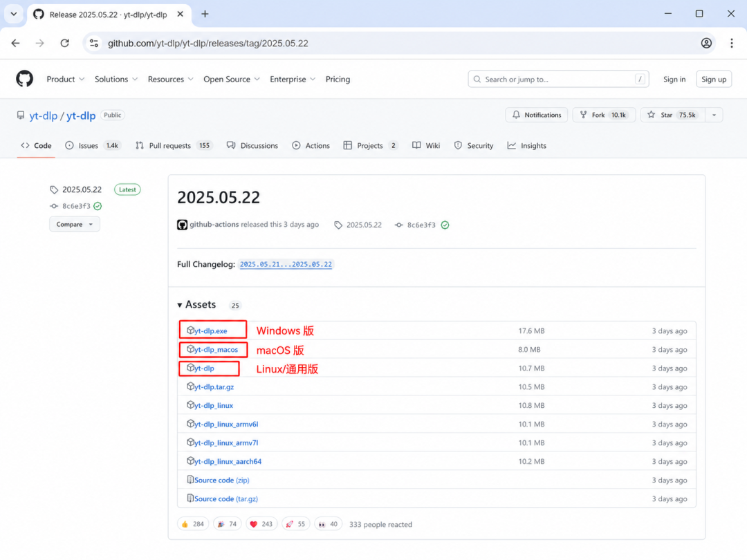Download yt-dlp_linux_armv7l asset

point(225,442)
